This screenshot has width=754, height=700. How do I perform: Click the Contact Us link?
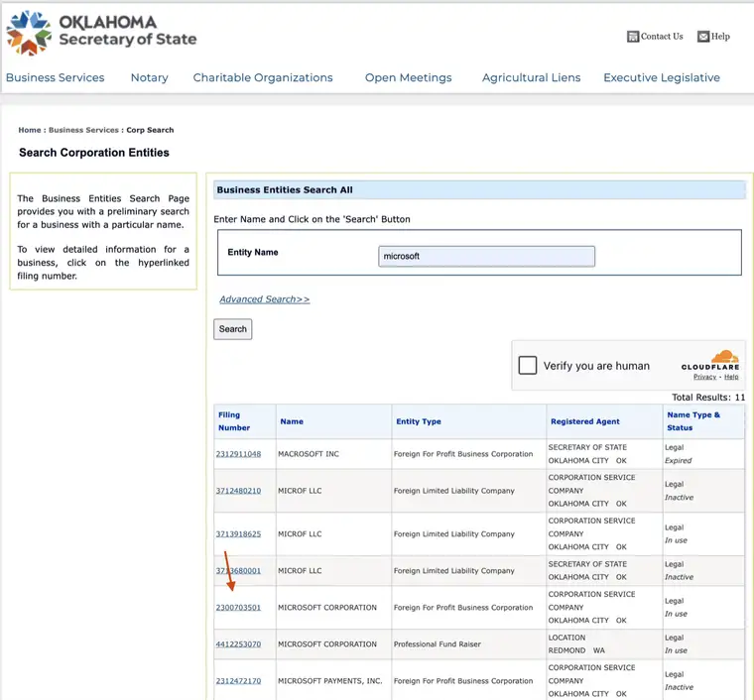pyautogui.click(x=662, y=37)
